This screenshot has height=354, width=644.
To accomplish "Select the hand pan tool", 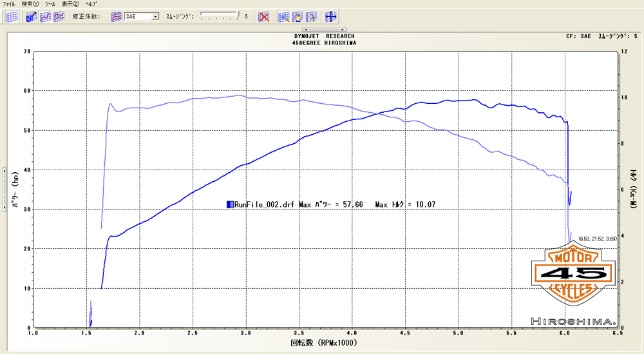I will pyautogui.click(x=297, y=17).
